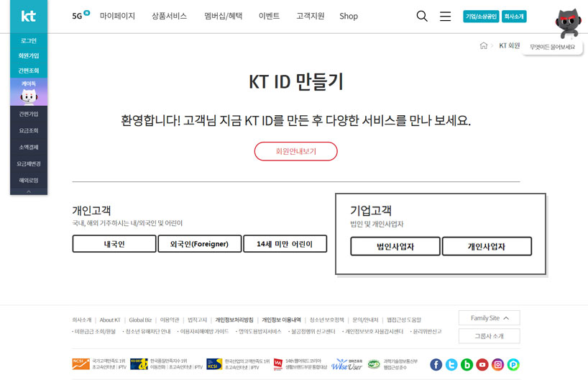
Task: Click the home breadcrumb icon
Action: pyautogui.click(x=484, y=45)
